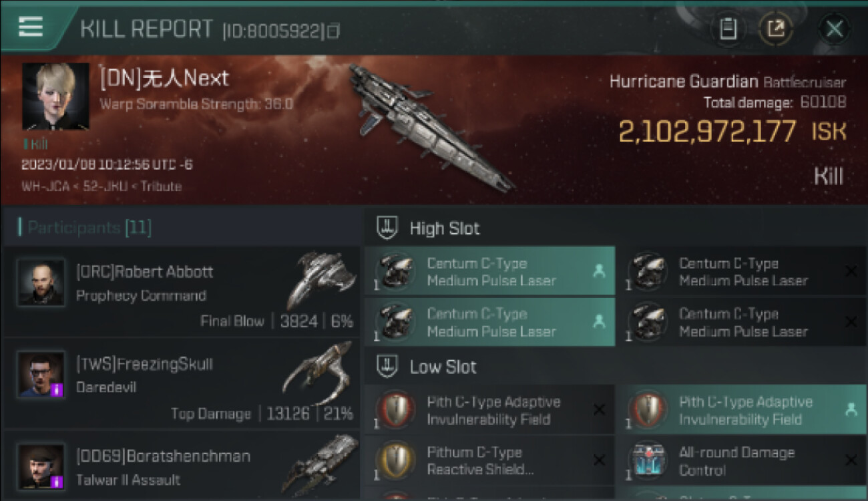Click the All-round Damage Control module
Image resolution: width=868 pixels, height=501 pixels.
740,461
